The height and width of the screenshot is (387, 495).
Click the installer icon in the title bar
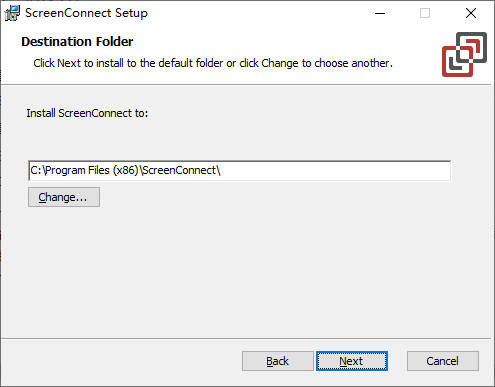(x=12, y=13)
